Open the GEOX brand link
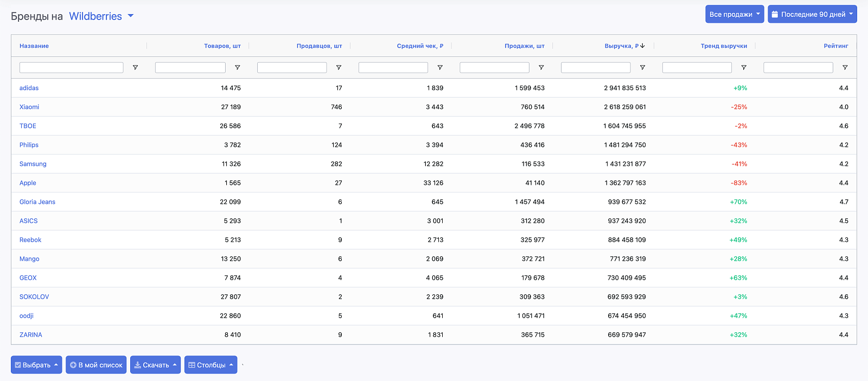The height and width of the screenshot is (381, 868). tap(28, 277)
